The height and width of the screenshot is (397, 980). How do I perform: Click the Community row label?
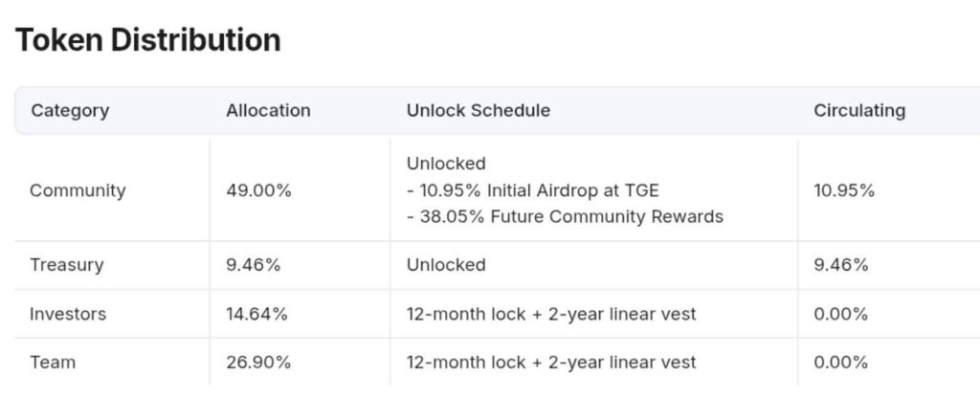(78, 190)
